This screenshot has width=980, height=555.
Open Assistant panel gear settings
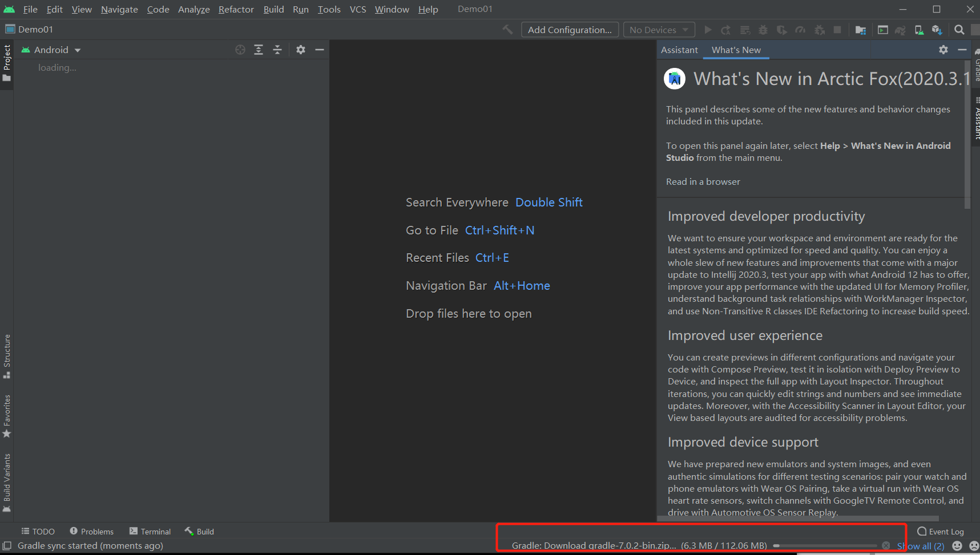pyautogui.click(x=943, y=50)
